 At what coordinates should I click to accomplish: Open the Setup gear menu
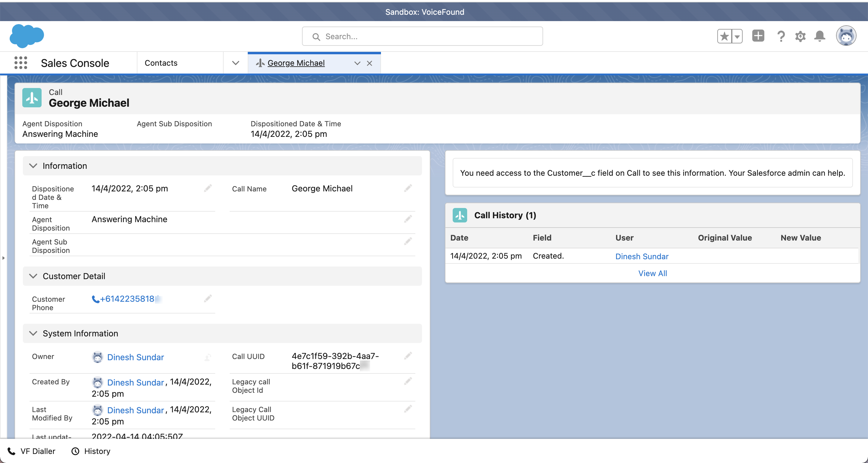[800, 36]
